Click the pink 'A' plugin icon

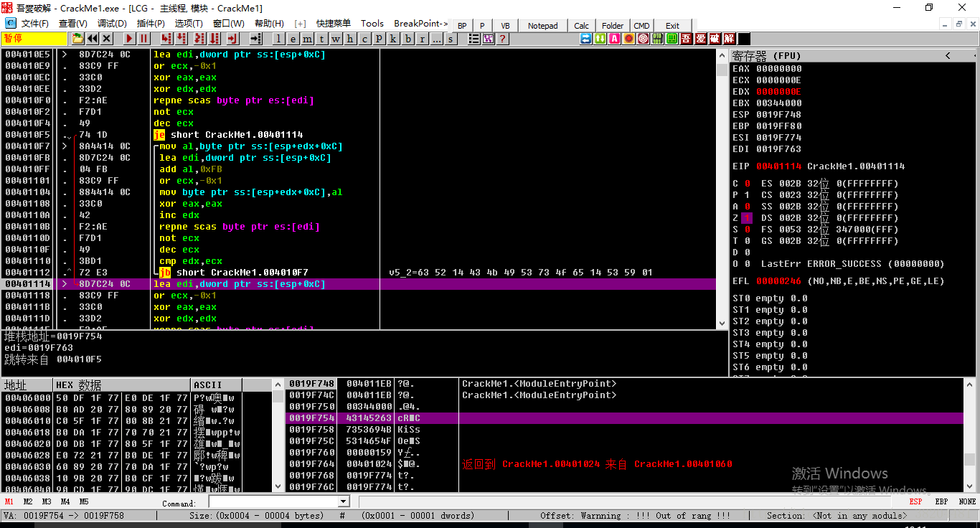pyautogui.click(x=615, y=39)
